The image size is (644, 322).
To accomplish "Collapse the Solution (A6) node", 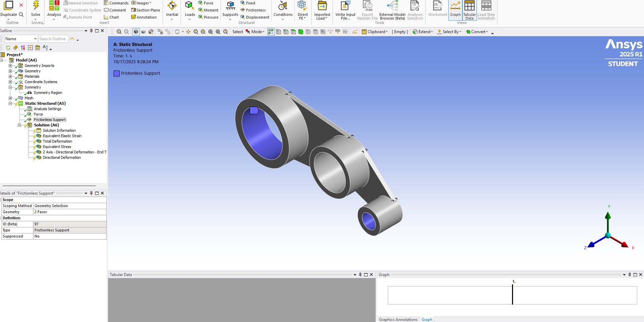I will 19,125.
